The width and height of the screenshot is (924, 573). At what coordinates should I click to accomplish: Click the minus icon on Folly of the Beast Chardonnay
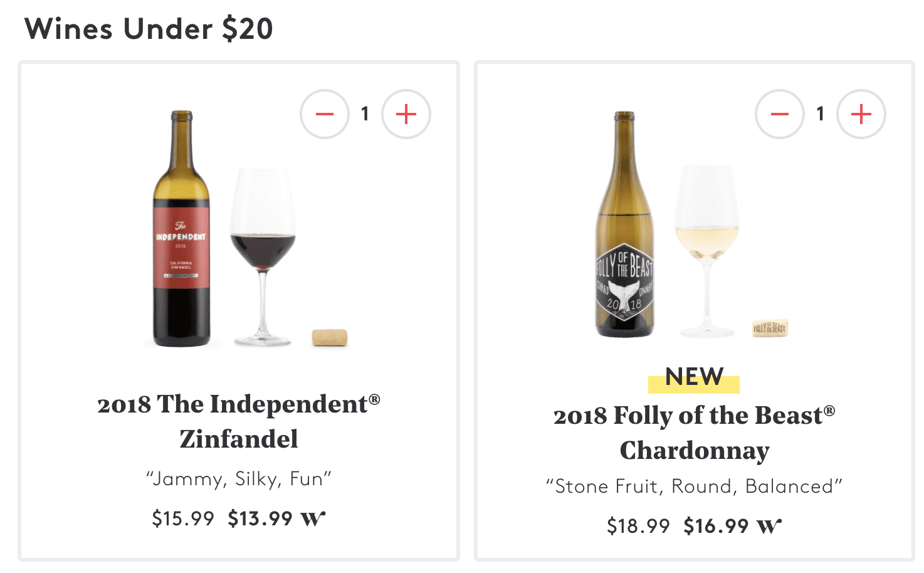779,113
